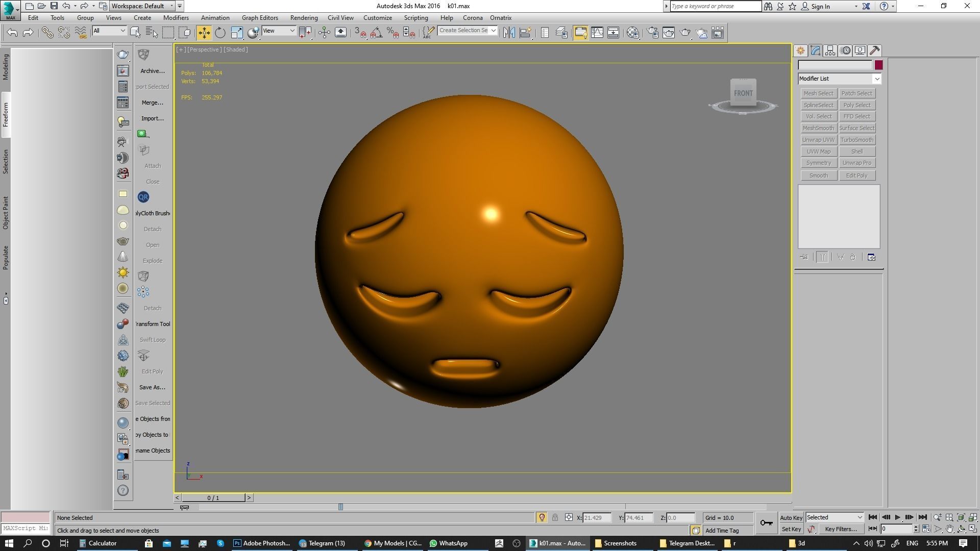Toggle Spinner Snap on main toolbar

point(409,33)
